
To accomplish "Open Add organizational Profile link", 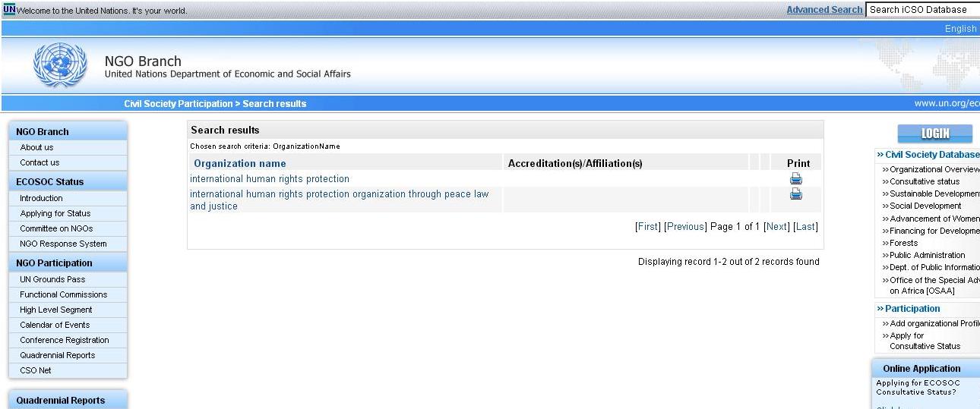I will click(934, 323).
